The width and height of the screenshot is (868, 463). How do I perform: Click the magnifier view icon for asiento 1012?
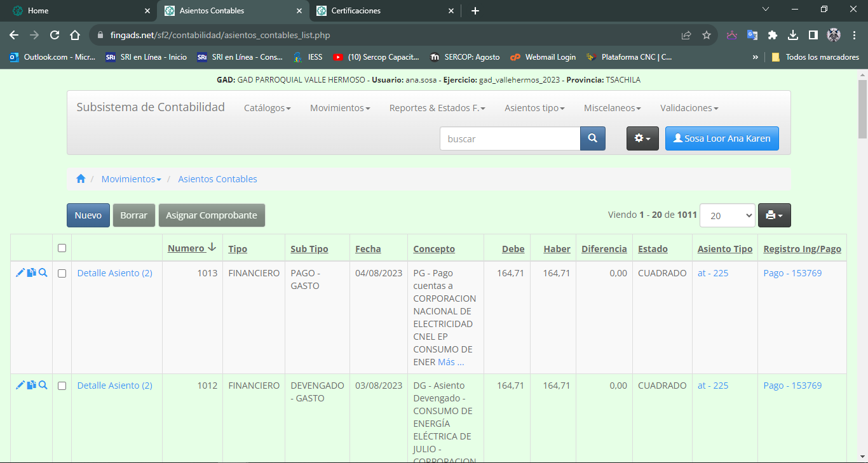point(43,386)
